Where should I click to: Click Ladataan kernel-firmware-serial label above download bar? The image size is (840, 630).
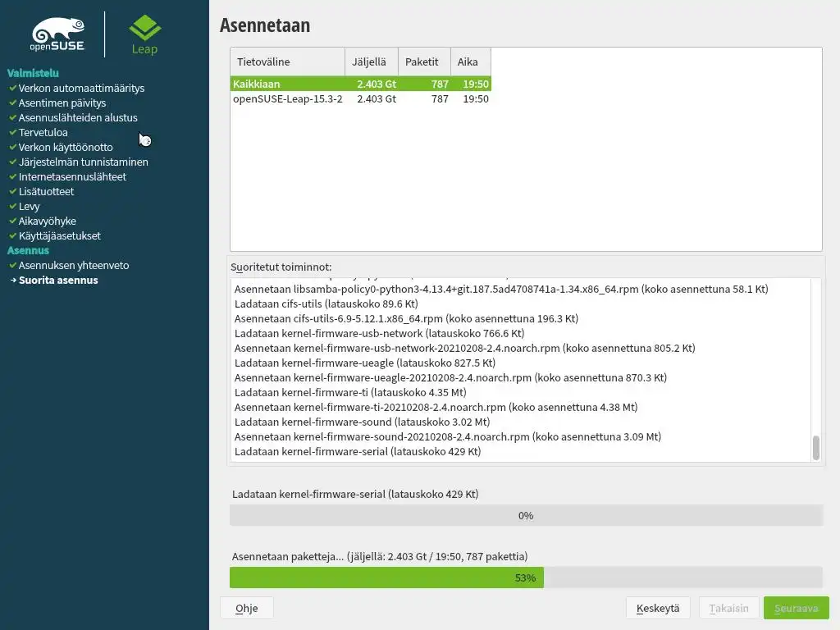(355, 494)
